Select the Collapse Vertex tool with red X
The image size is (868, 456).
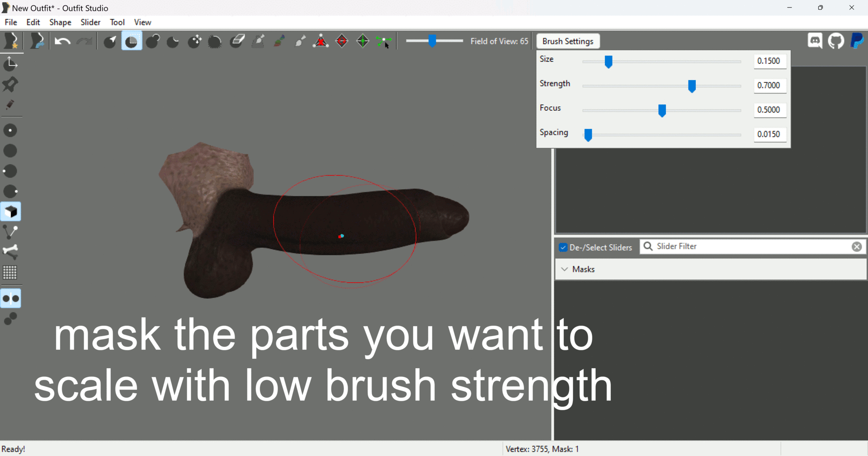[x=321, y=41]
